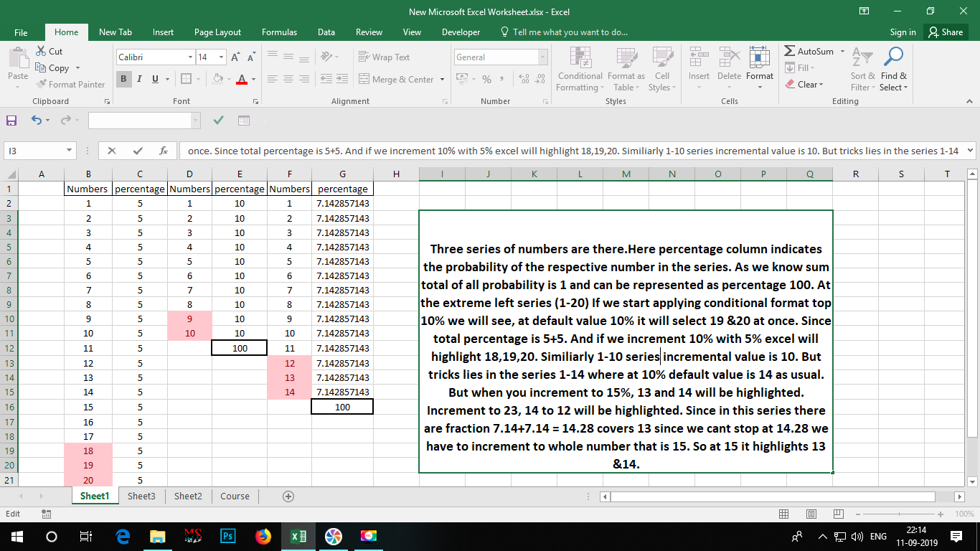The height and width of the screenshot is (551, 980).
Task: Toggle bold formatting
Action: coord(123,79)
